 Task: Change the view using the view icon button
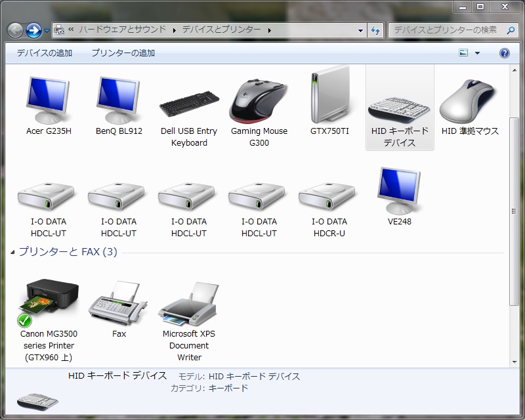pyautogui.click(x=463, y=52)
